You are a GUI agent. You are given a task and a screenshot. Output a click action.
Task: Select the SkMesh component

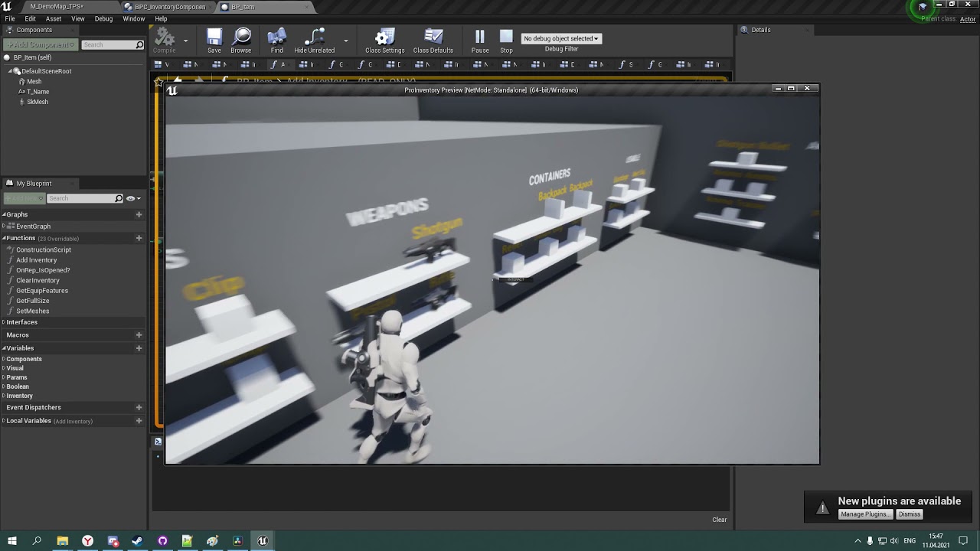tap(38, 102)
